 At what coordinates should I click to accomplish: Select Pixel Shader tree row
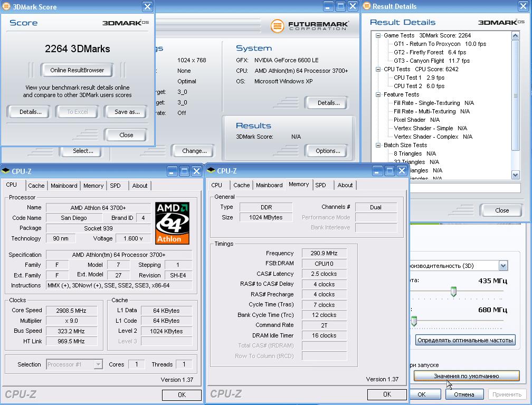click(416, 120)
